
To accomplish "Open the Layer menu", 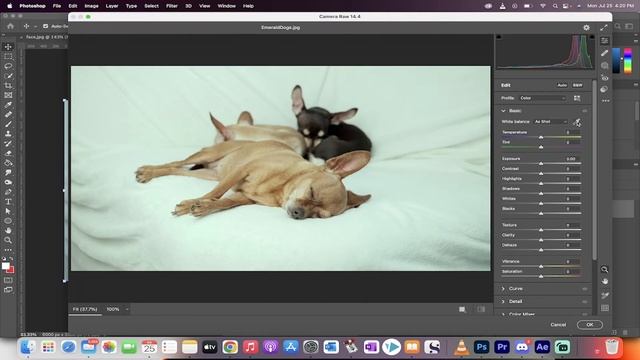I will pyautogui.click(x=112, y=6).
